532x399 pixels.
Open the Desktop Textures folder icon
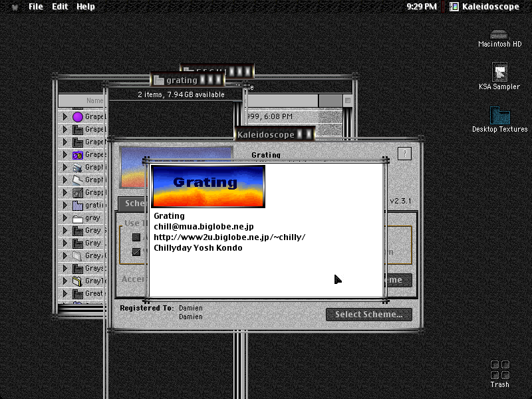point(500,115)
